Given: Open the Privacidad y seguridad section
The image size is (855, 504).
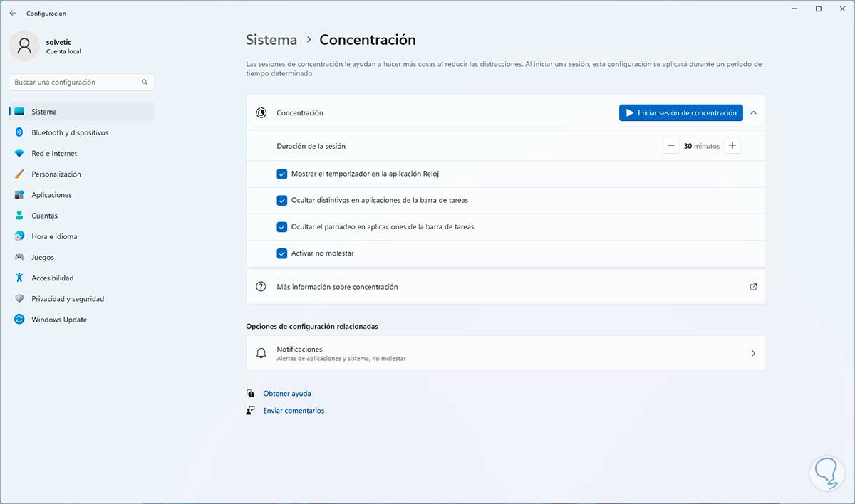Looking at the screenshot, I should click(68, 299).
